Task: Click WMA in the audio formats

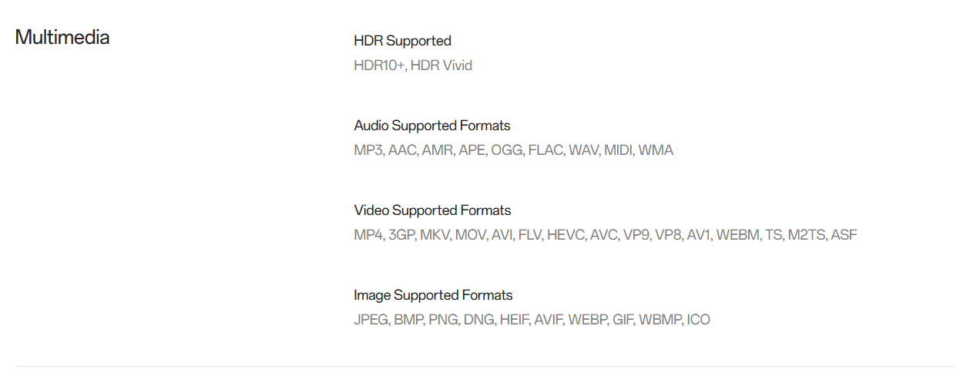Action: click(x=656, y=150)
